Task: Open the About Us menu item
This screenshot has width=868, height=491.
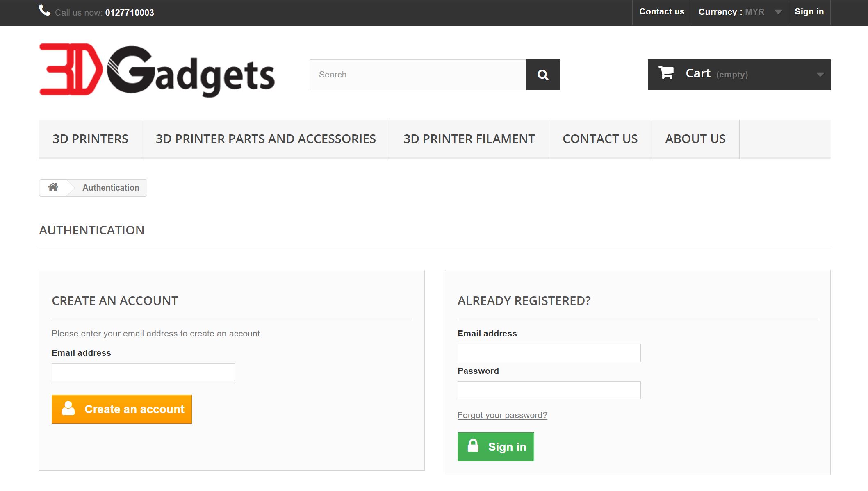Action: [x=695, y=139]
